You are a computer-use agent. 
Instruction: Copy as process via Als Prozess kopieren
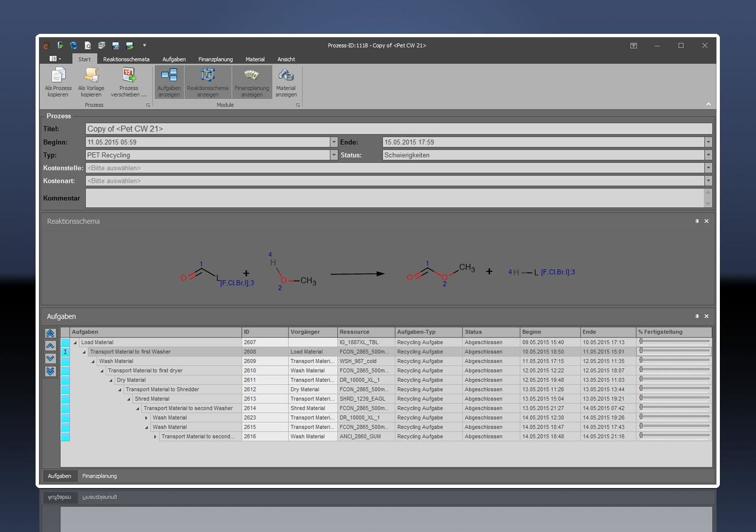tap(58, 82)
